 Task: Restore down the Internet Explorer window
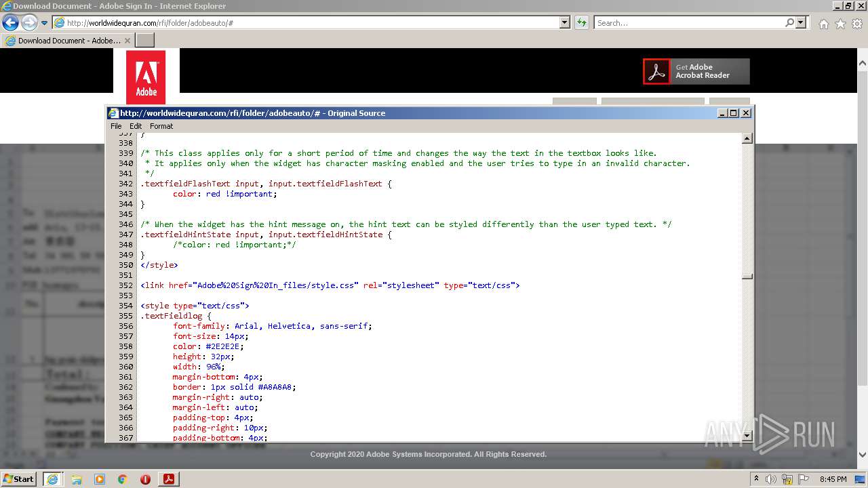point(848,5)
